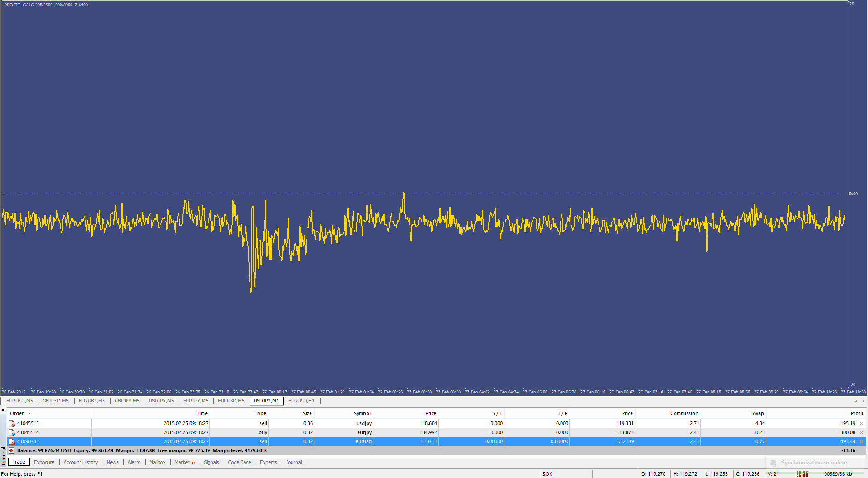Switch to the Journal tab
The image size is (868, 478).
[x=293, y=462]
